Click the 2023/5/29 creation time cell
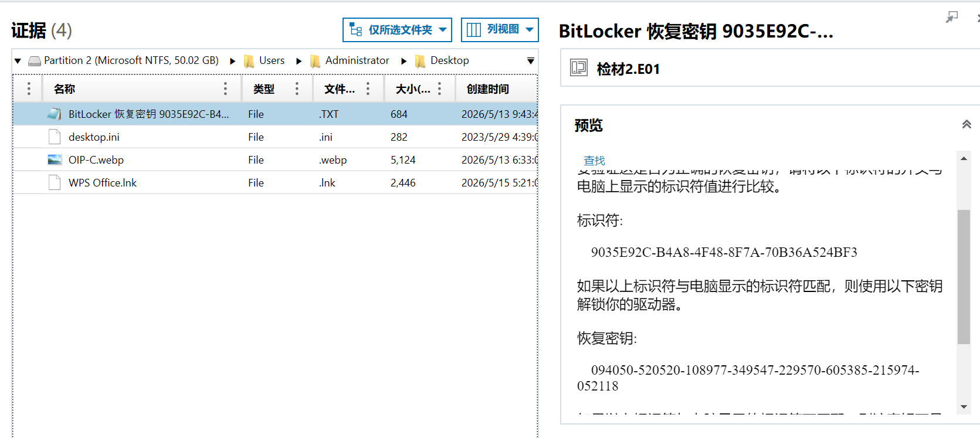 (499, 137)
